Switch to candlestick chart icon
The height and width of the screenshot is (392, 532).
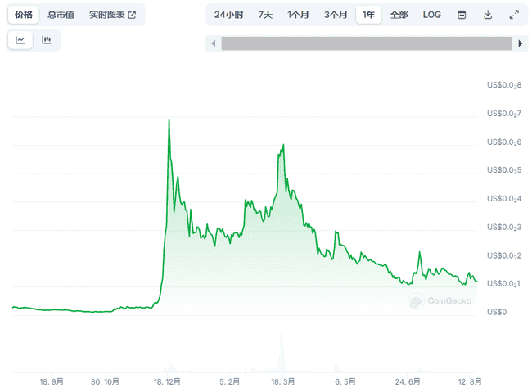[x=46, y=40]
